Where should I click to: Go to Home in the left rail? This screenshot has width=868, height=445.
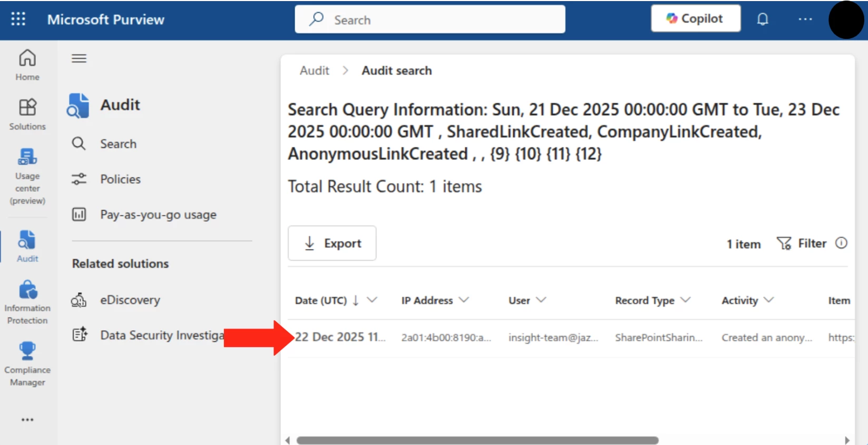[27, 65]
